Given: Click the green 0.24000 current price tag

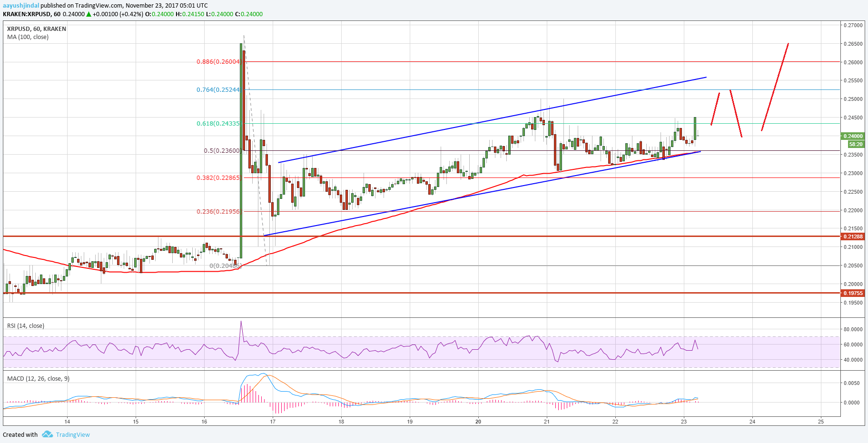Looking at the screenshot, I should [x=853, y=136].
